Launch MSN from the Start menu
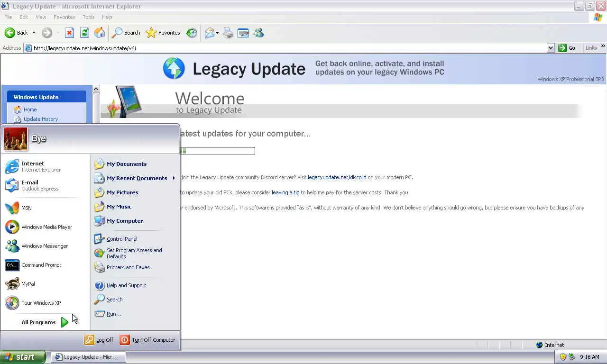The width and height of the screenshot is (607, 364). click(x=46, y=208)
